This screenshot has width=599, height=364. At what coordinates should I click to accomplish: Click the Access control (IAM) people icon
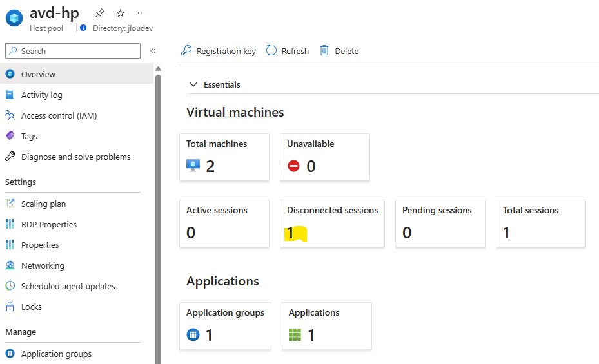coord(10,115)
